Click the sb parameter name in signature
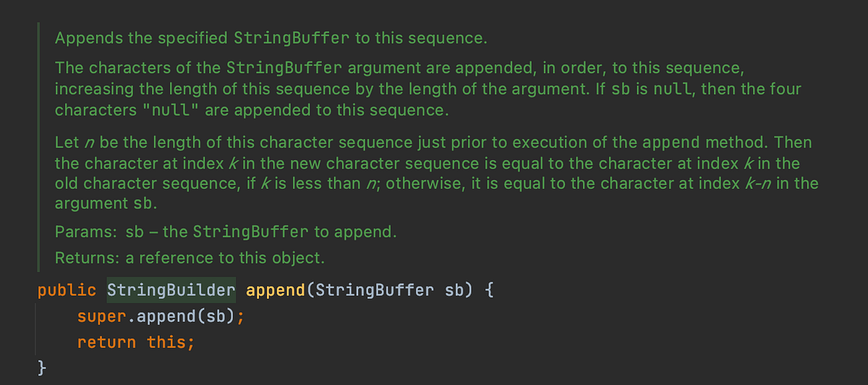Image resolution: width=868 pixels, height=385 pixels. coord(453,291)
